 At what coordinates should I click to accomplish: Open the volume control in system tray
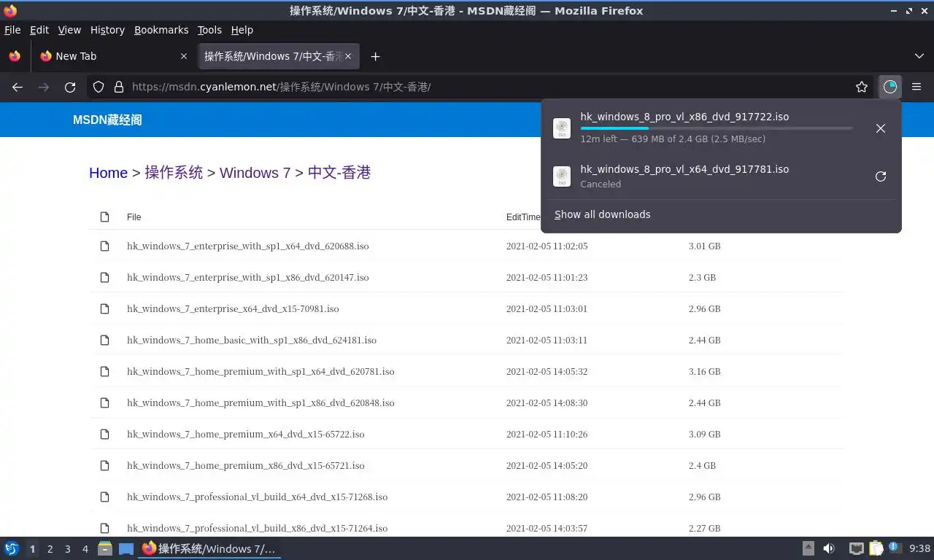829,548
